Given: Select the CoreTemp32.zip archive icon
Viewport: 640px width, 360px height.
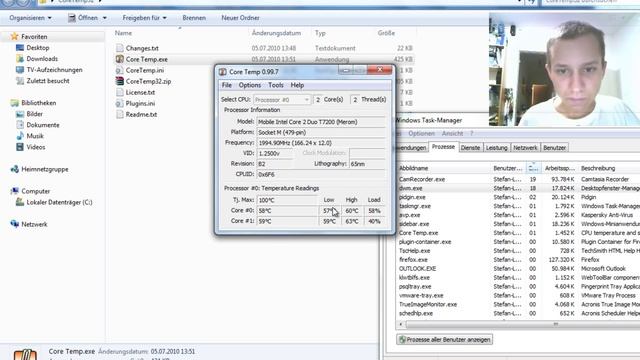Looking at the screenshot, I should 120,81.
